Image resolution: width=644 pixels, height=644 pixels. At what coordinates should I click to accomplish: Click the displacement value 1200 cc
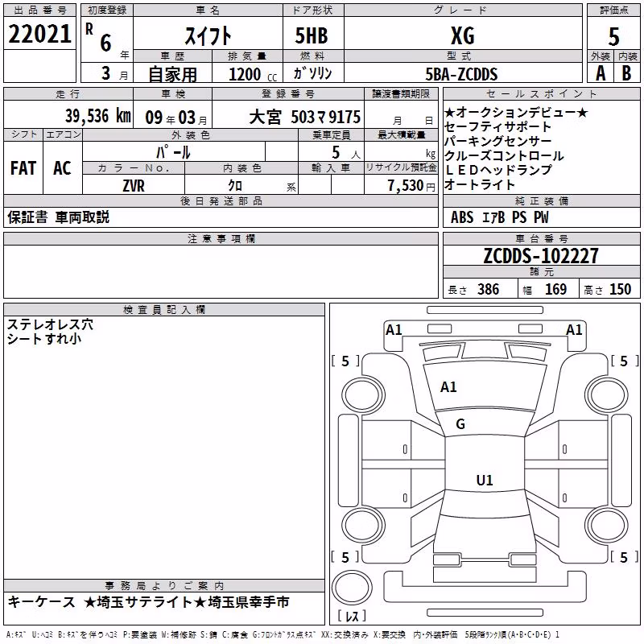point(253,74)
